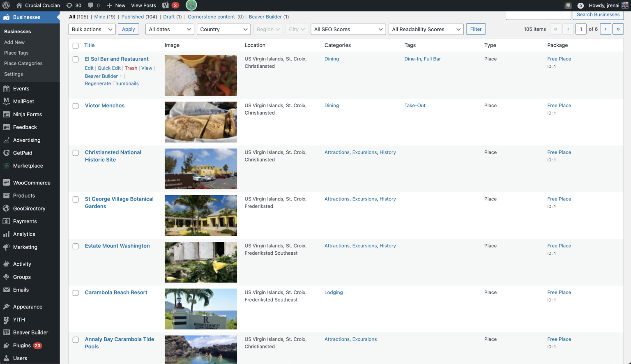Click the Feedback sidebar icon
The height and width of the screenshot is (364, 631).
tap(6, 127)
